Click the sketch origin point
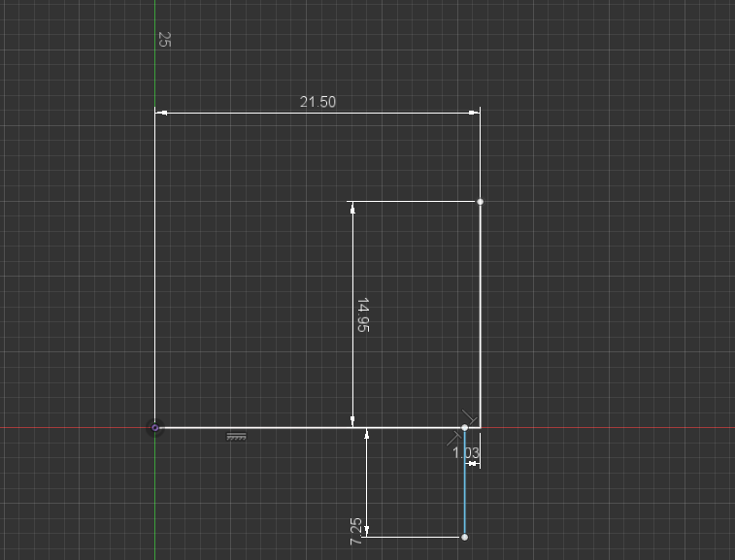 155,427
